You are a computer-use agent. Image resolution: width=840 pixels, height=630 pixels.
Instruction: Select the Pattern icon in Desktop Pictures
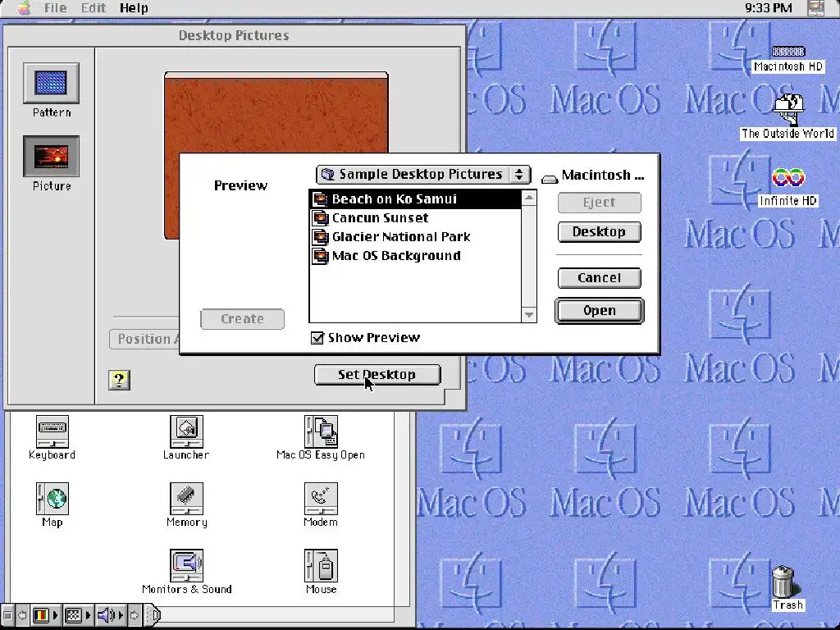coord(51,83)
